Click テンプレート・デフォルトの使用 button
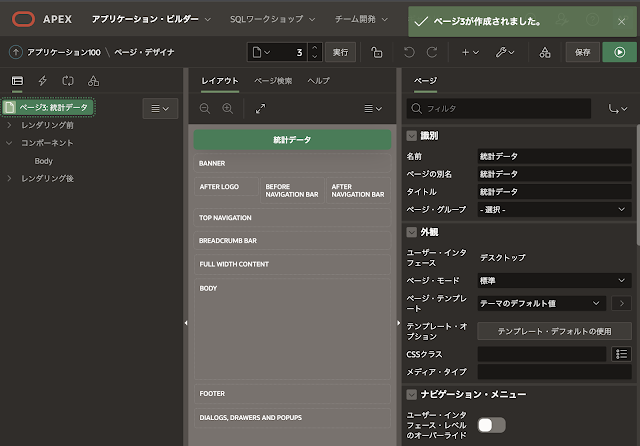 554,331
